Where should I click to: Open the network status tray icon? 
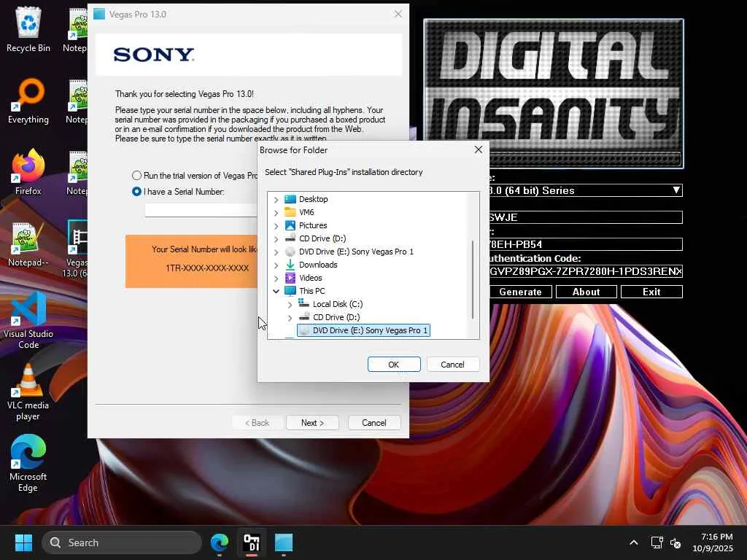(657, 542)
